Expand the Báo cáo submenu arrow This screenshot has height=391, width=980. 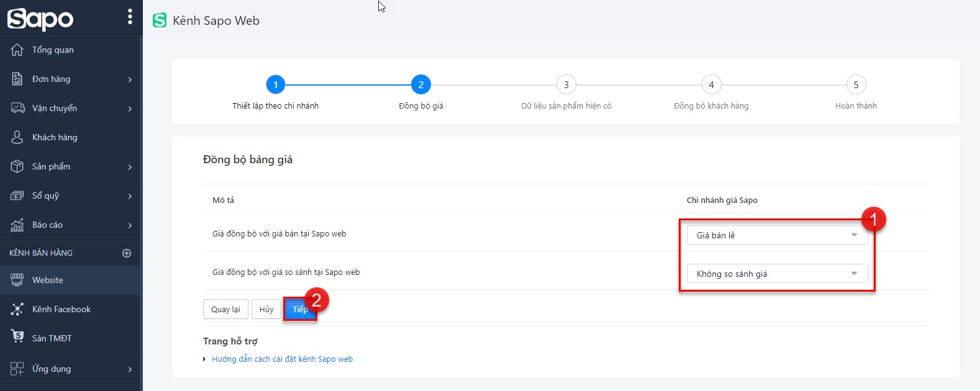[130, 225]
